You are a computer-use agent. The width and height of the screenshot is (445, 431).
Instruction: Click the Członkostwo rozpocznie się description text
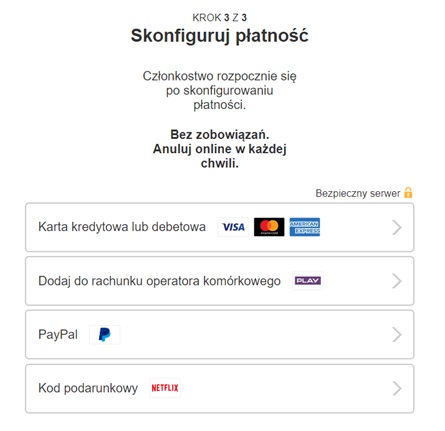[x=220, y=90]
